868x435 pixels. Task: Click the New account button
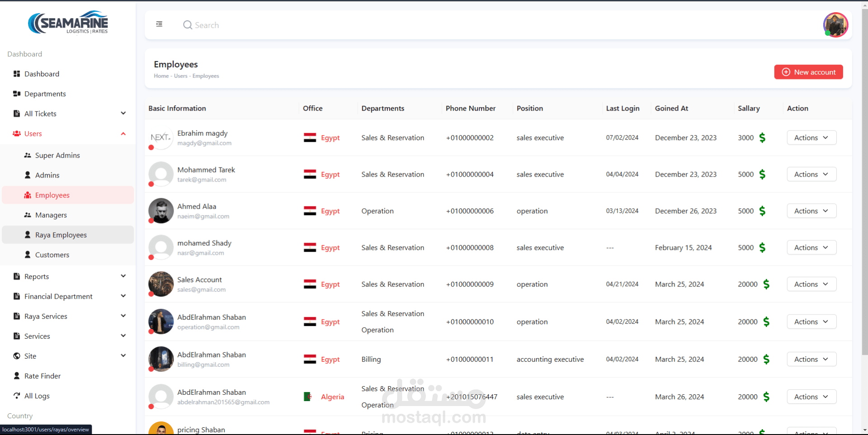point(808,72)
